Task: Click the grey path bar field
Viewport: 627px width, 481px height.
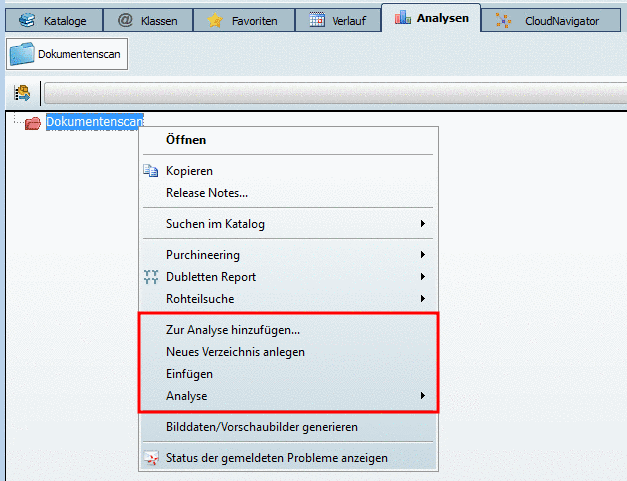Action: 335,94
